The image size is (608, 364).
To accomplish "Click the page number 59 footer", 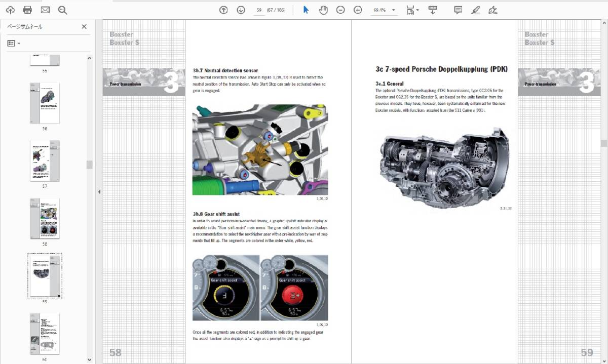I will point(587,352).
